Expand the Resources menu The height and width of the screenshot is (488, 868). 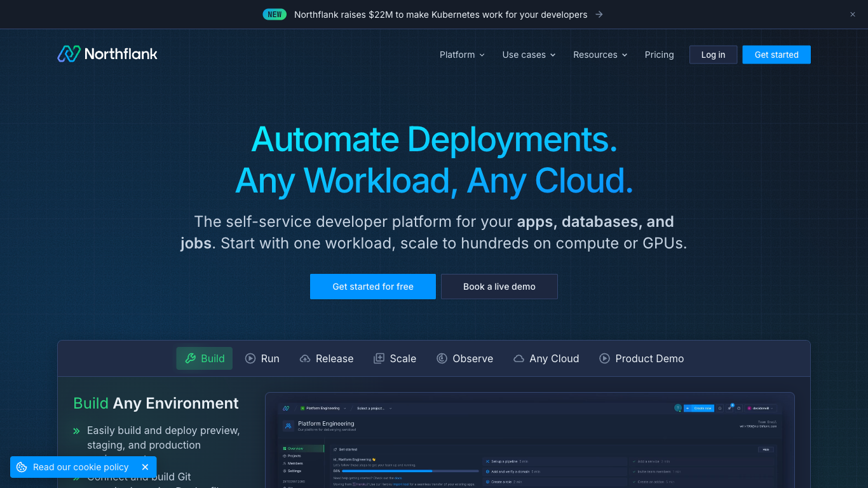point(600,55)
